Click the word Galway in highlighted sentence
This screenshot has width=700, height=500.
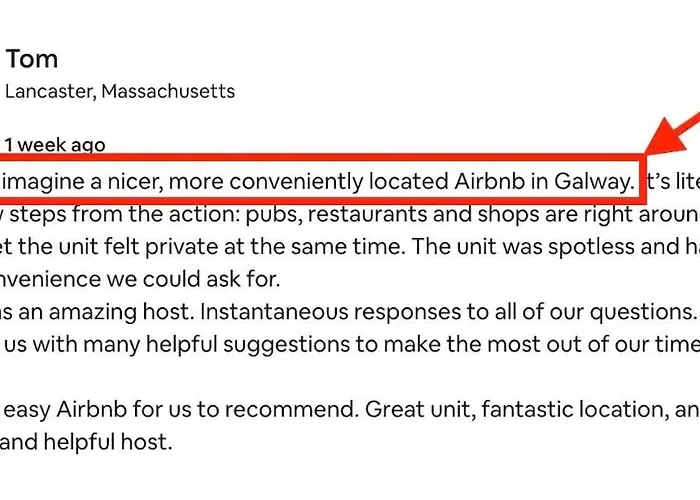click(596, 182)
